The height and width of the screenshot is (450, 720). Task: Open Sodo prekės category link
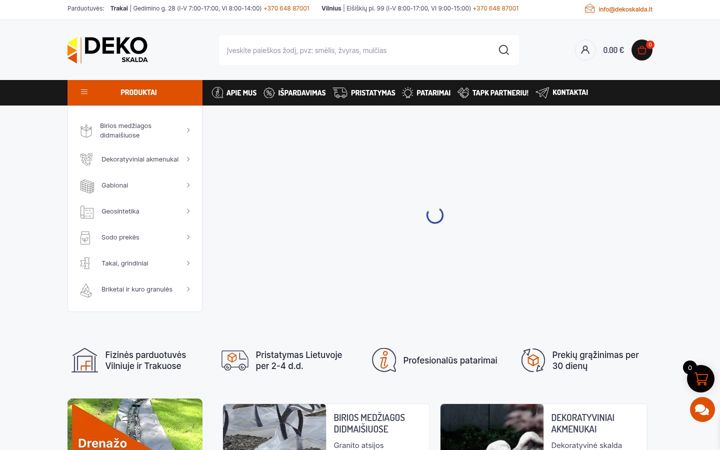(x=120, y=237)
